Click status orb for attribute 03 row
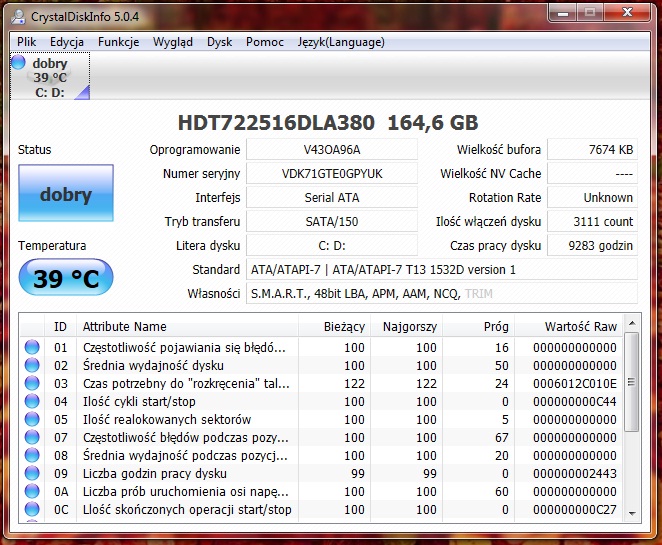 (x=32, y=383)
